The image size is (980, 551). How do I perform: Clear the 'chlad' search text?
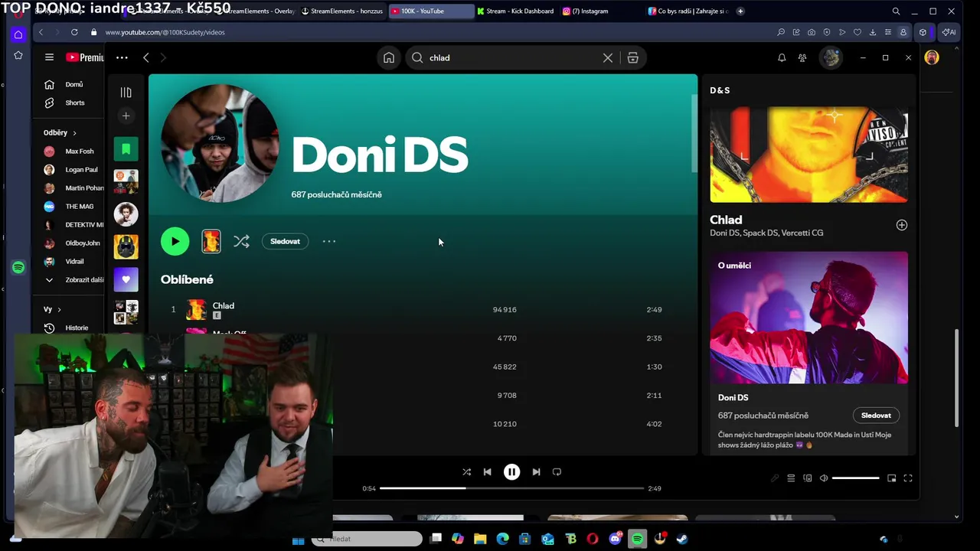tap(608, 57)
